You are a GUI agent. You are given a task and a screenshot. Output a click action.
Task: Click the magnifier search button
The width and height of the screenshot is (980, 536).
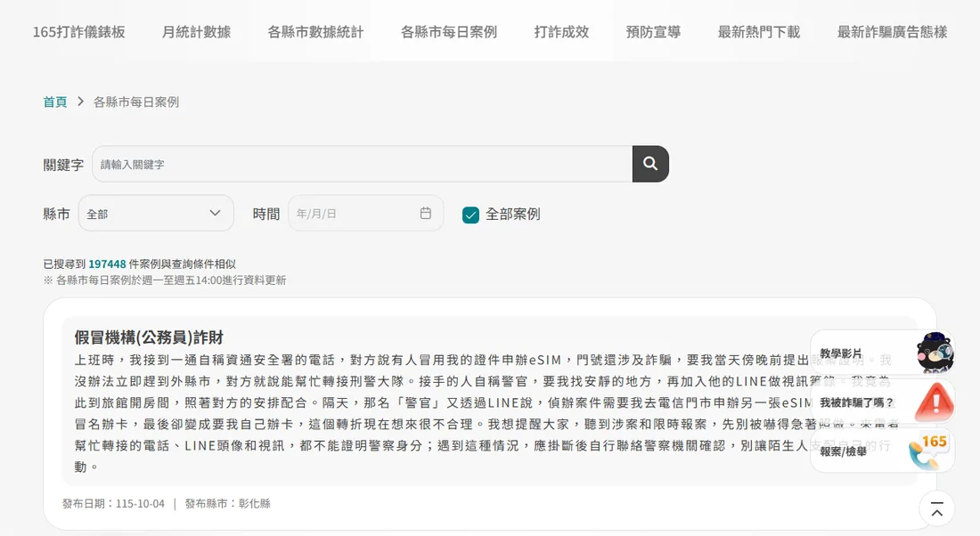pos(650,164)
